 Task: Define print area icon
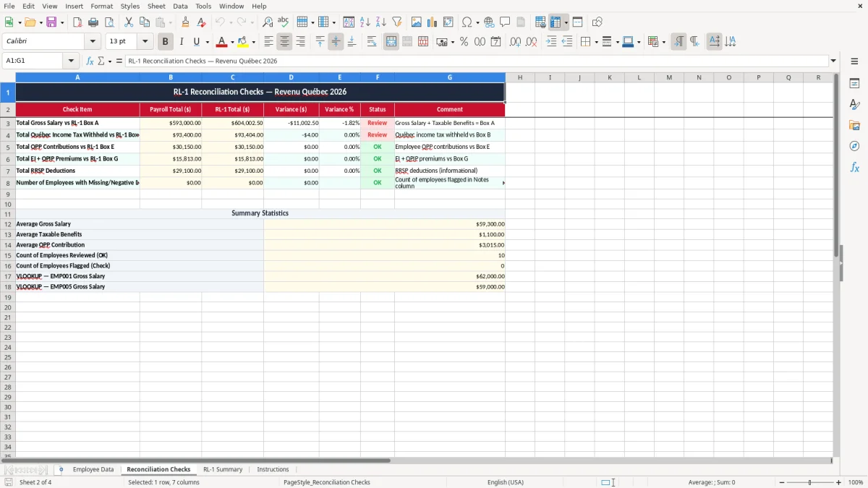(x=540, y=22)
